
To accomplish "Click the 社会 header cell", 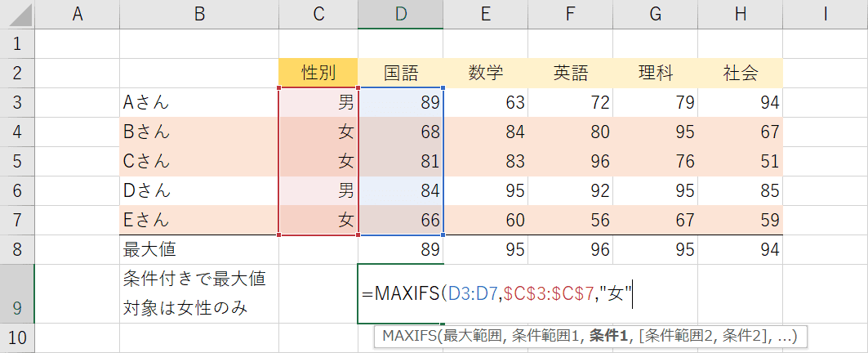I will [x=740, y=74].
